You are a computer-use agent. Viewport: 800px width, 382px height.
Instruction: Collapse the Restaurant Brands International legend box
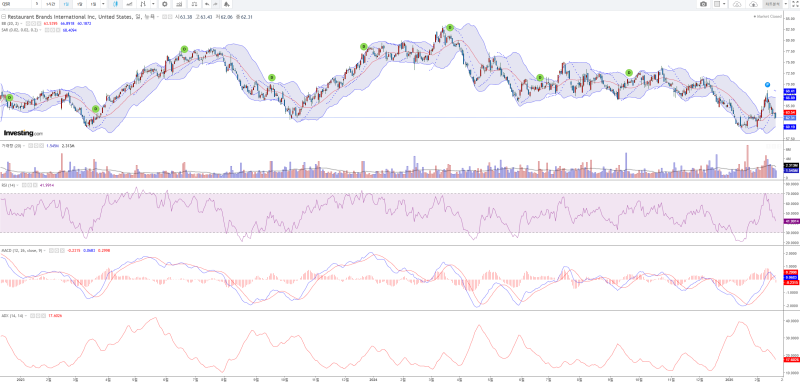tap(4, 17)
